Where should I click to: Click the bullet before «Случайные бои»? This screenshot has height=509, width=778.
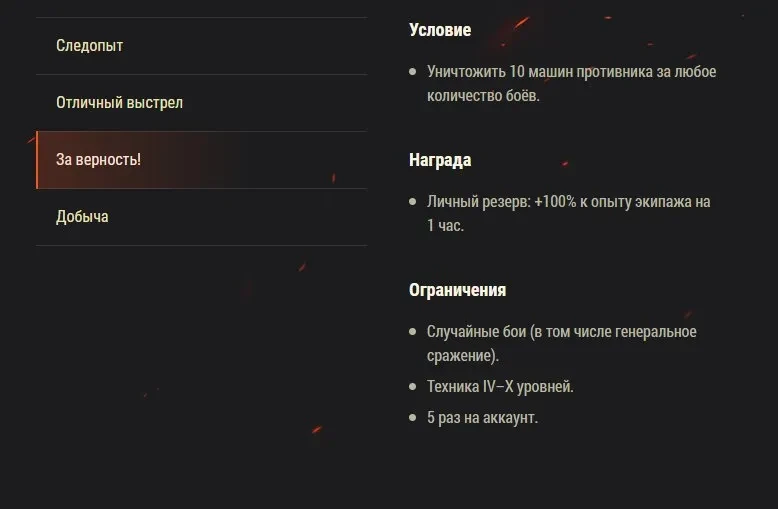coord(413,332)
